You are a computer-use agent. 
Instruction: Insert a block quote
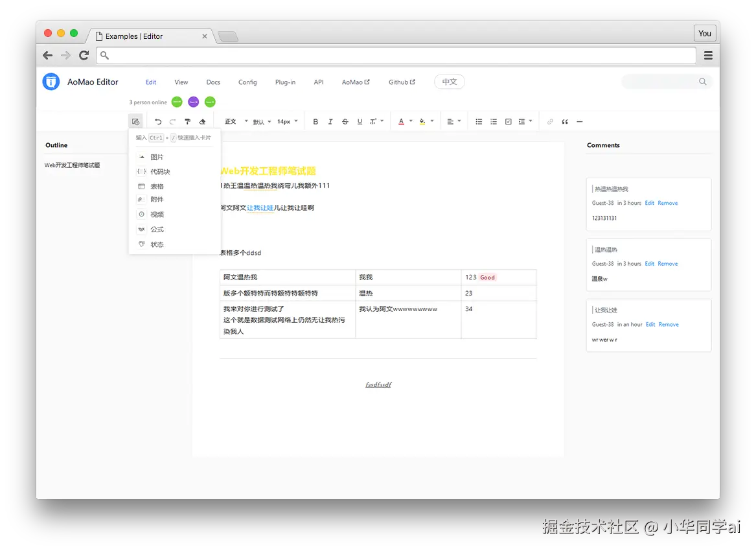(x=565, y=122)
